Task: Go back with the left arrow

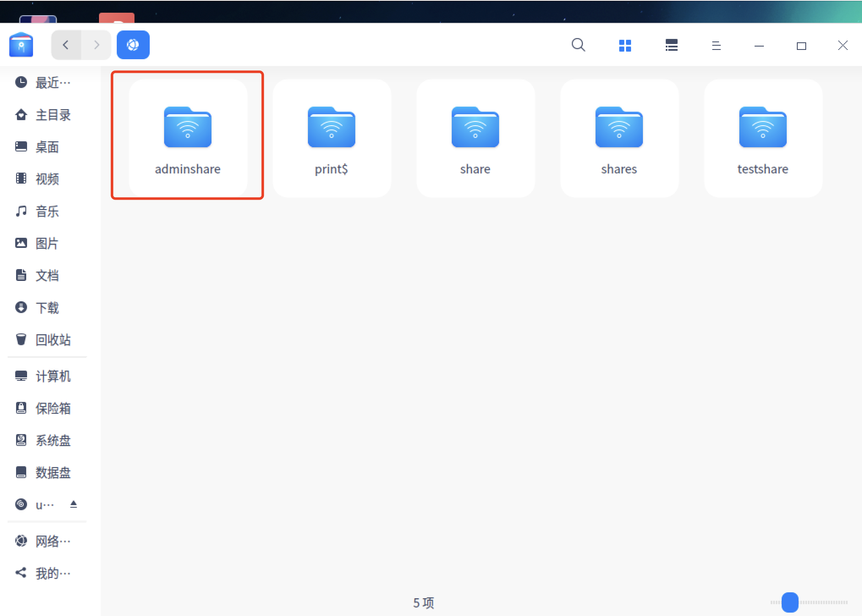Action: [x=66, y=45]
